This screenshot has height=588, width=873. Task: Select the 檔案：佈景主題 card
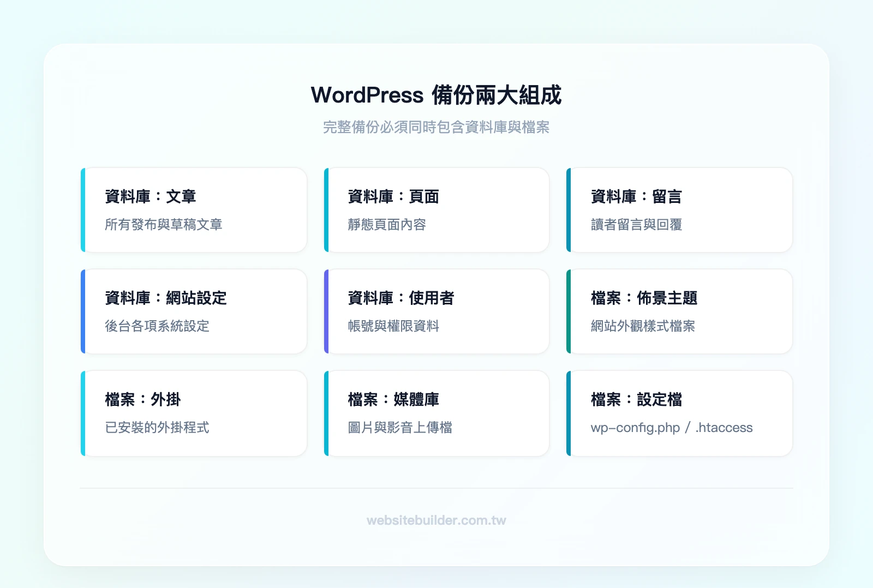pos(679,311)
